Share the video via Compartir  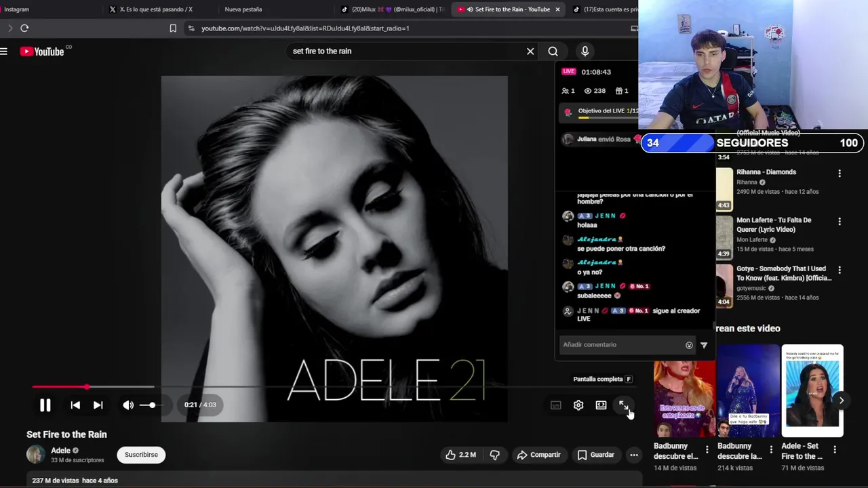[x=539, y=455]
